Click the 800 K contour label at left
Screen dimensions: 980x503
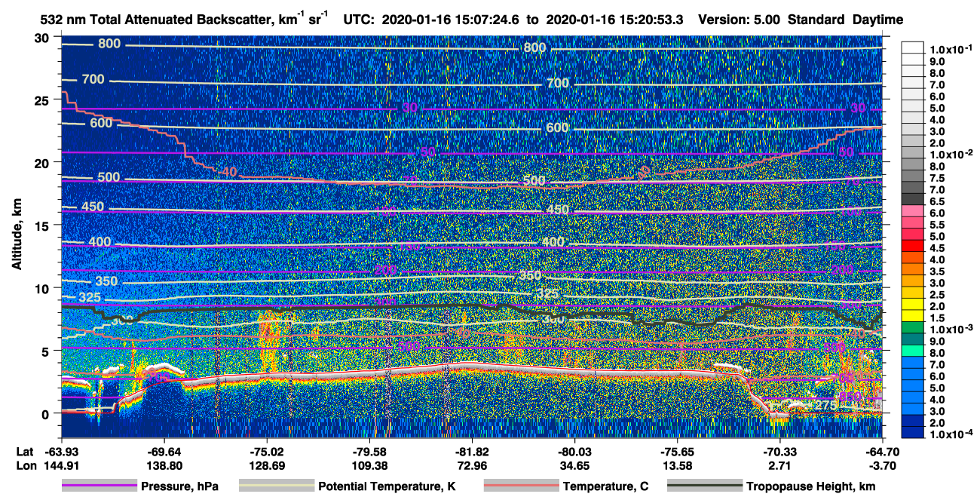109,44
